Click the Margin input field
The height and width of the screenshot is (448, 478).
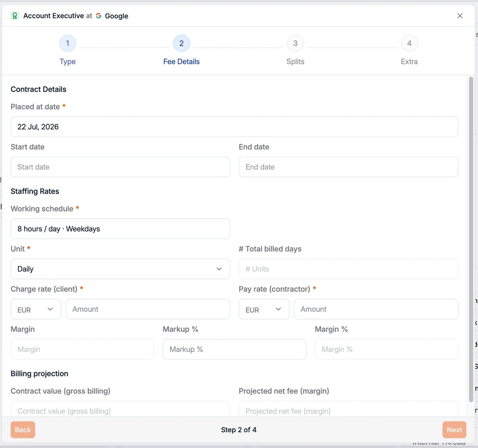click(82, 349)
